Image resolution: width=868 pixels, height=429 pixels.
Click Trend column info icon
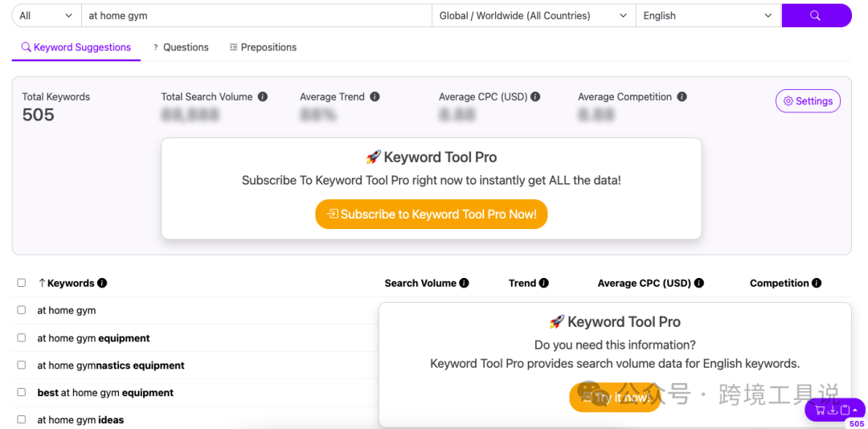pos(544,283)
